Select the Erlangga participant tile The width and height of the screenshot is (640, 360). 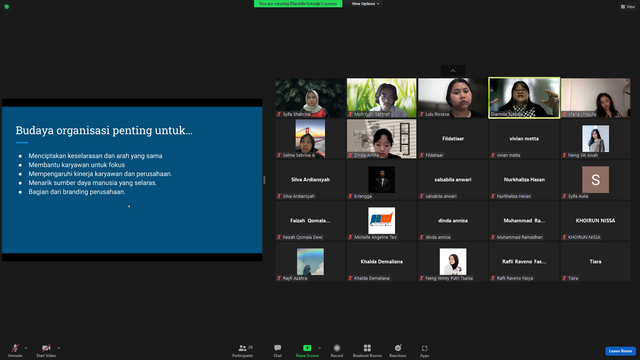coord(382,180)
